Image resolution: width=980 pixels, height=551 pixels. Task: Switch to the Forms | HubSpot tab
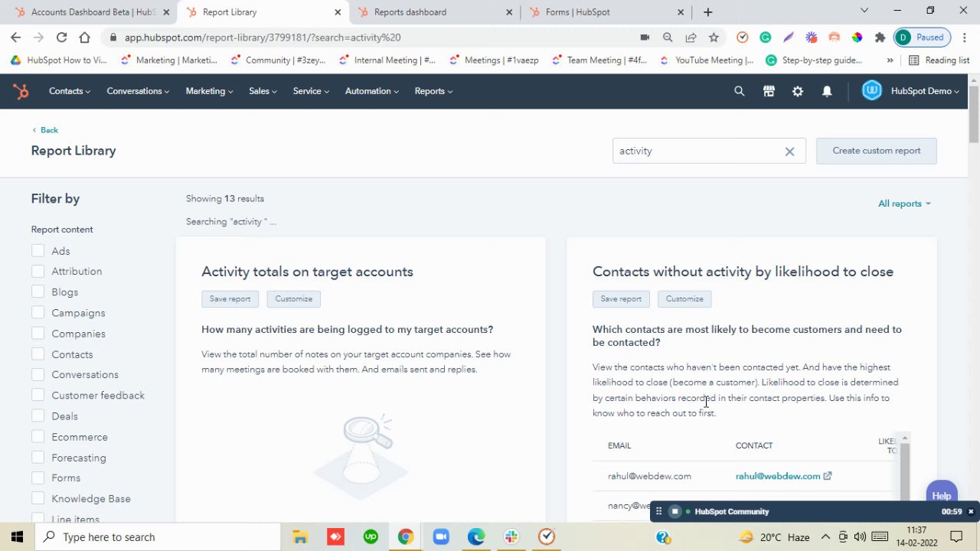click(606, 12)
